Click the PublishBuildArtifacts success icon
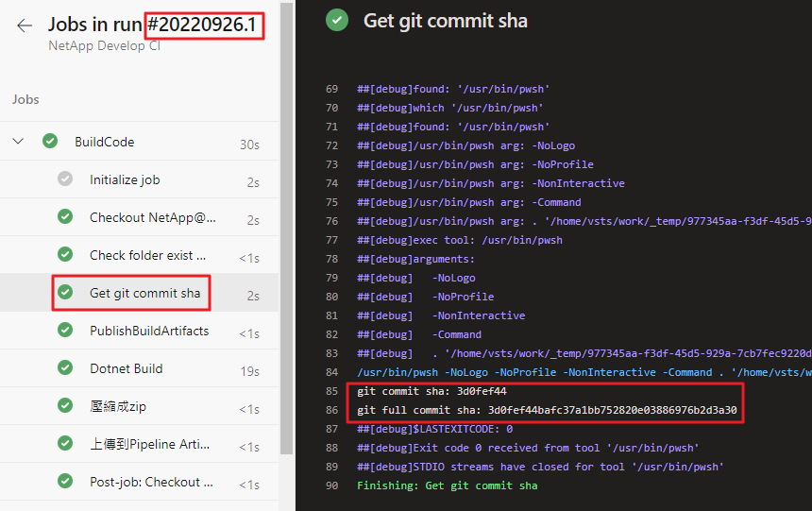 [65, 331]
